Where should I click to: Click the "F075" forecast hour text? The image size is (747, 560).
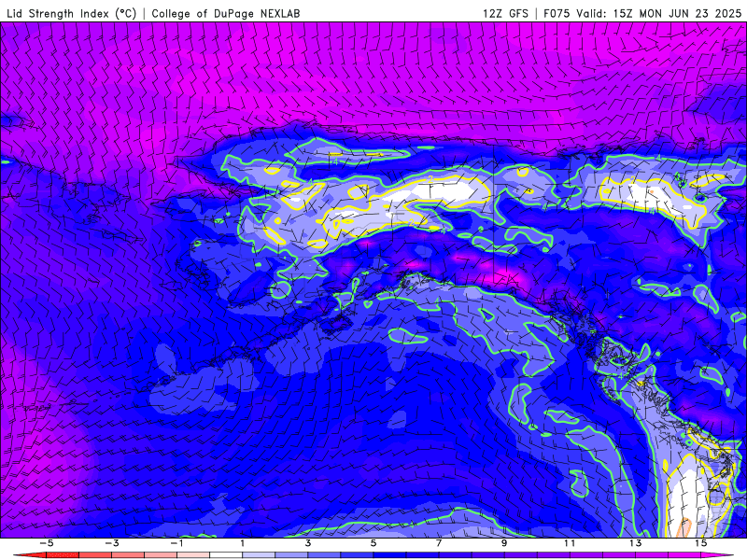click(557, 13)
